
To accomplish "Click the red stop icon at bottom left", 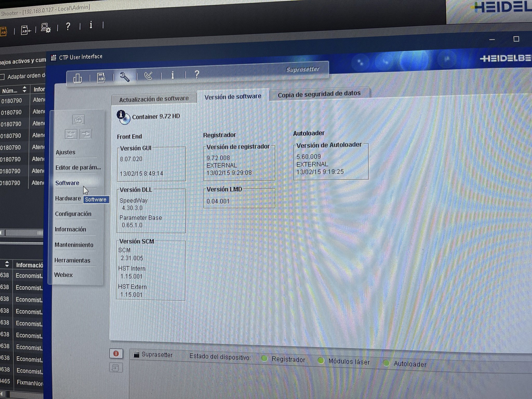I will point(116,354).
